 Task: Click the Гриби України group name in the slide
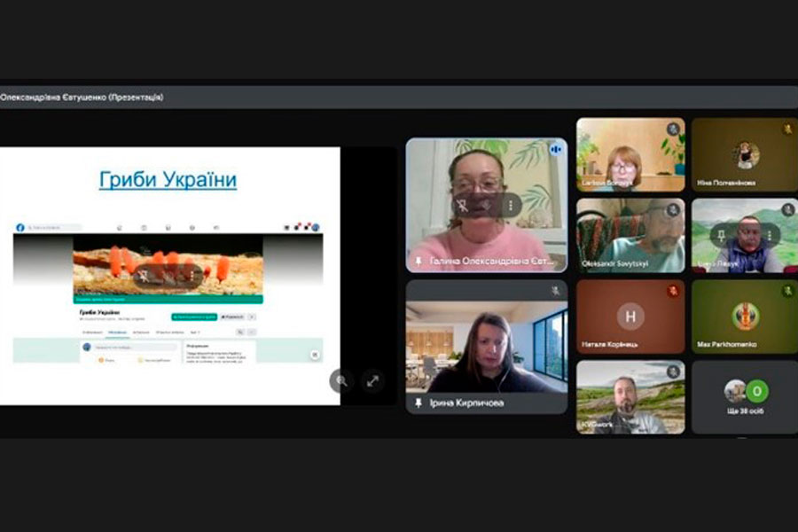(99, 312)
